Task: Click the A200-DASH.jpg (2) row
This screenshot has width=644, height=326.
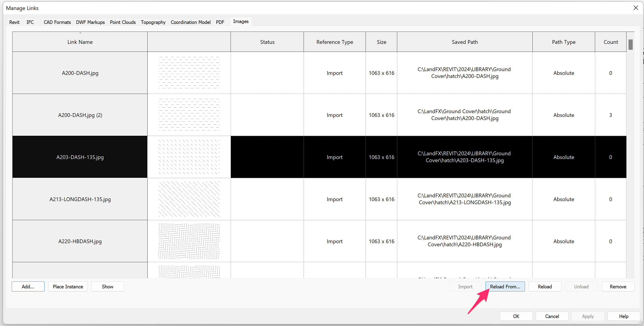Action: click(x=80, y=115)
